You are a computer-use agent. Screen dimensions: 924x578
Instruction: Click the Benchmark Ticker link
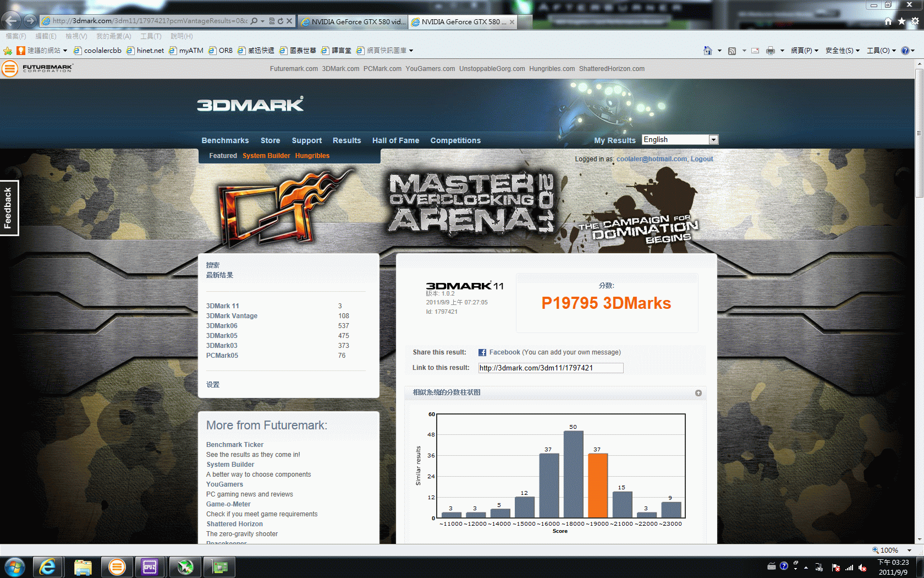point(235,445)
